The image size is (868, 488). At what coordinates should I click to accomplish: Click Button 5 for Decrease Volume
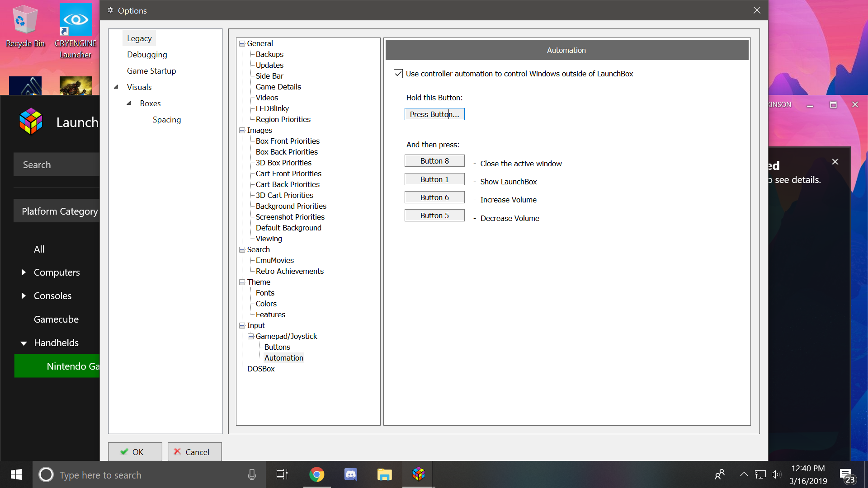[x=434, y=216]
